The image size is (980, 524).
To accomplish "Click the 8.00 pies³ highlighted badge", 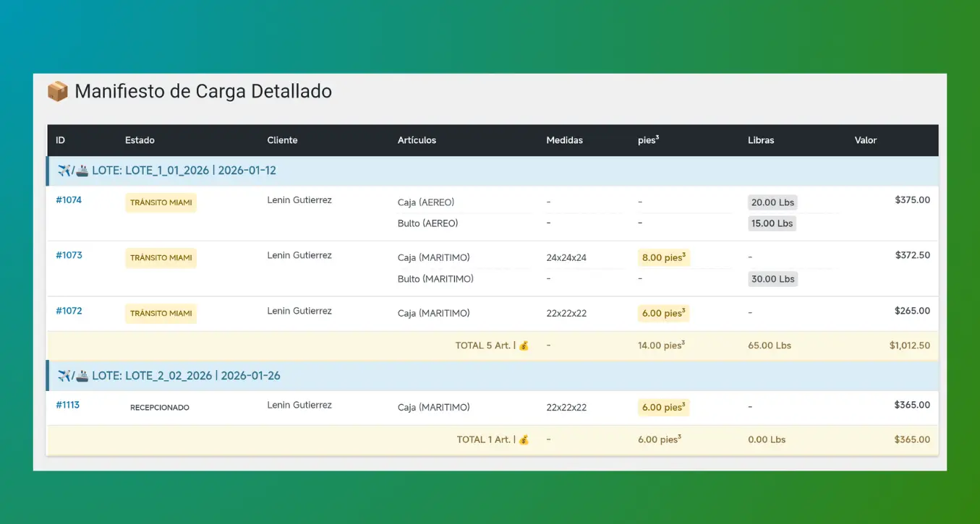I will click(x=663, y=258).
